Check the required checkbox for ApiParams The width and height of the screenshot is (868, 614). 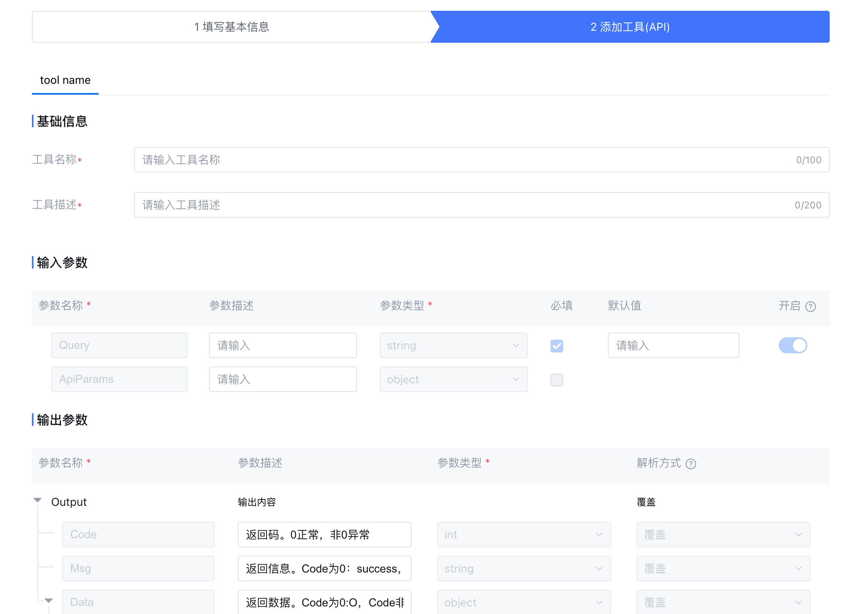557,380
